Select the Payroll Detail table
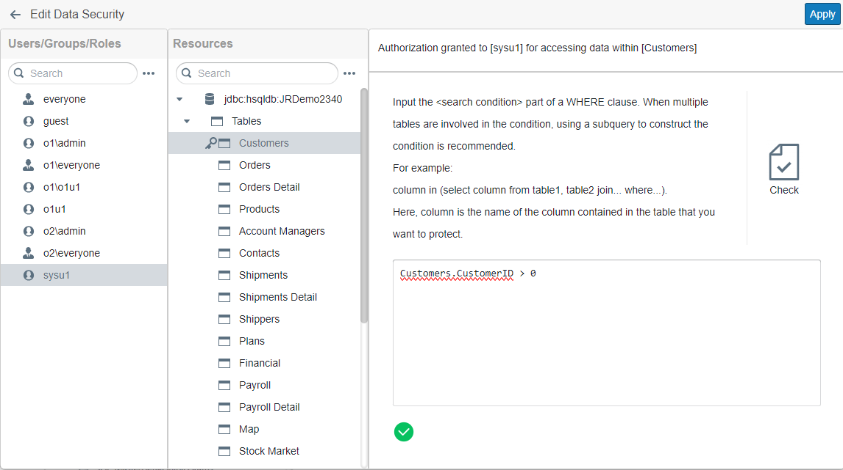 click(x=269, y=408)
